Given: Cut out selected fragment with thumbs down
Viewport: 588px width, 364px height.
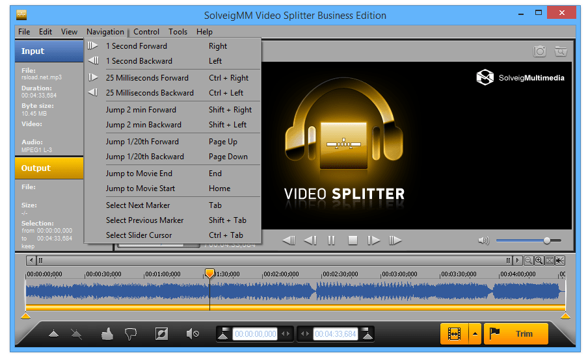Looking at the screenshot, I should click(131, 333).
